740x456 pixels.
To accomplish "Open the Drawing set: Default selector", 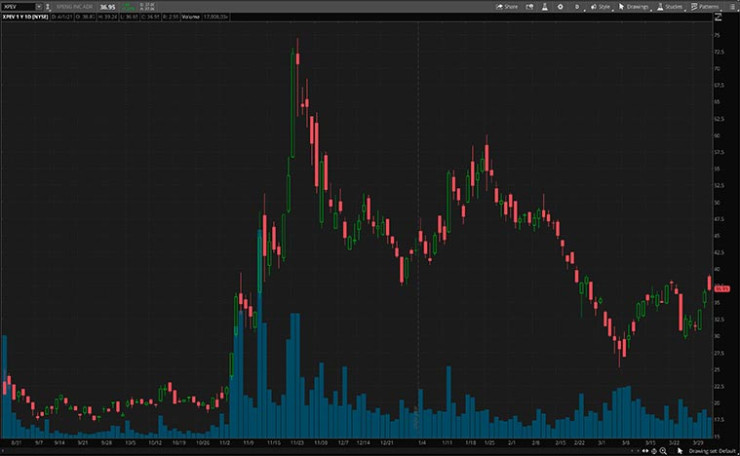I will click(x=711, y=450).
